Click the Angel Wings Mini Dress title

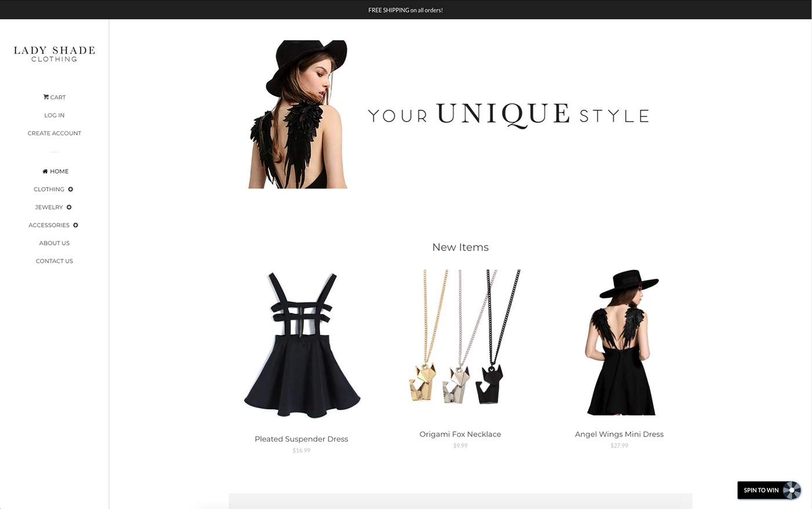pos(619,434)
